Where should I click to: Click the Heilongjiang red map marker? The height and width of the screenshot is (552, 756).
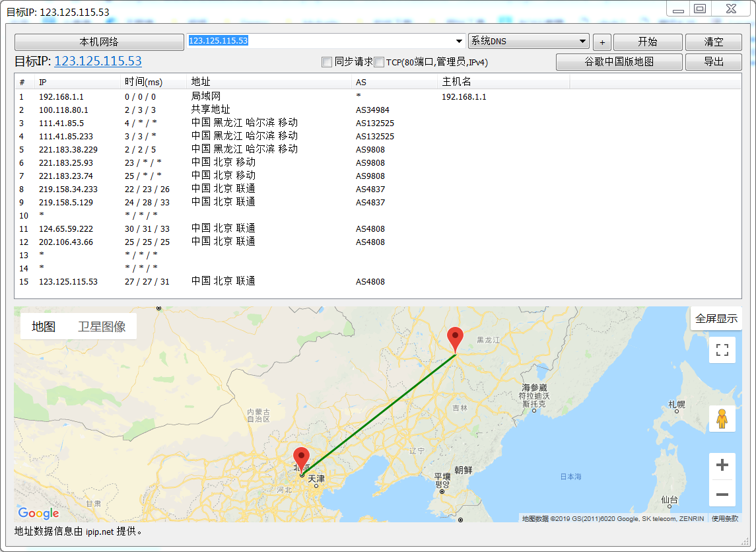tap(455, 339)
